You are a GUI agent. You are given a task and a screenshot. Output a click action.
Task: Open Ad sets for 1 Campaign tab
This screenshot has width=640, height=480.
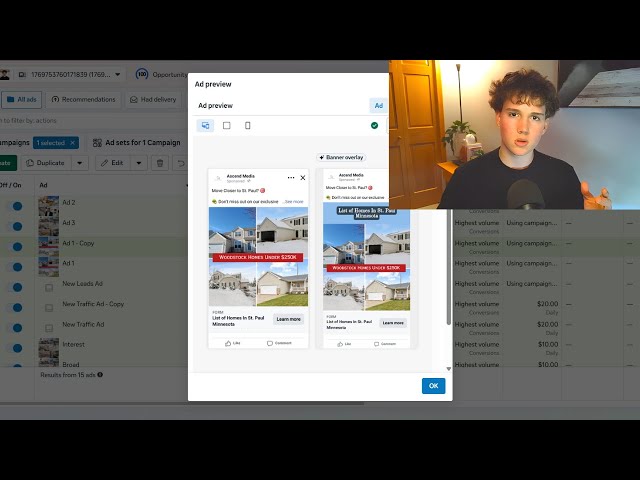click(136, 143)
